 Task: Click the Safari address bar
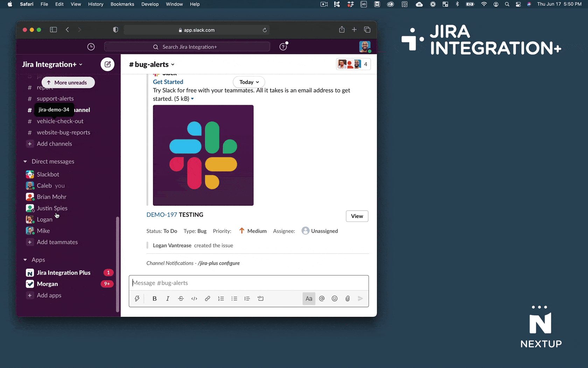coord(196,30)
